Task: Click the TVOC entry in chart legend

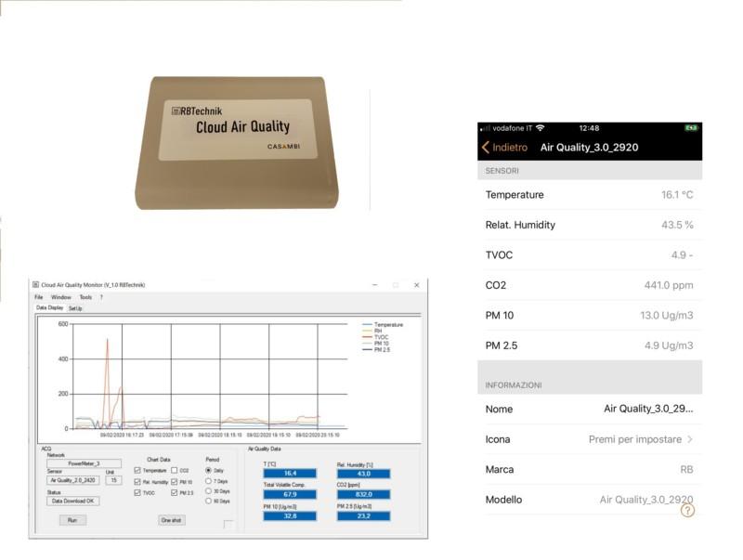Action: click(375, 337)
